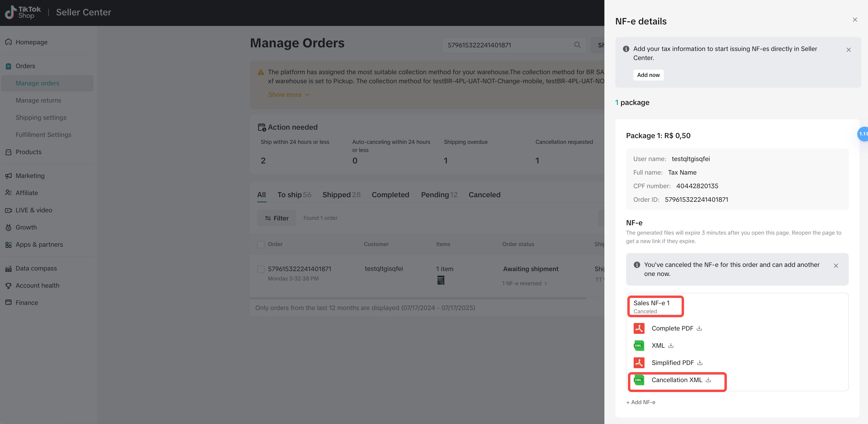The image size is (868, 424).
Task: Open the 1 NF-e reversed details
Action: click(524, 283)
